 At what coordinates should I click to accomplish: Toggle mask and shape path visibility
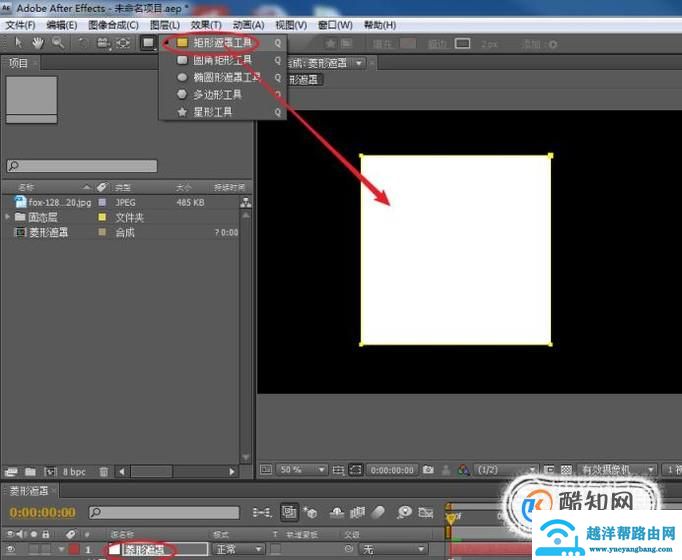(x=355, y=470)
